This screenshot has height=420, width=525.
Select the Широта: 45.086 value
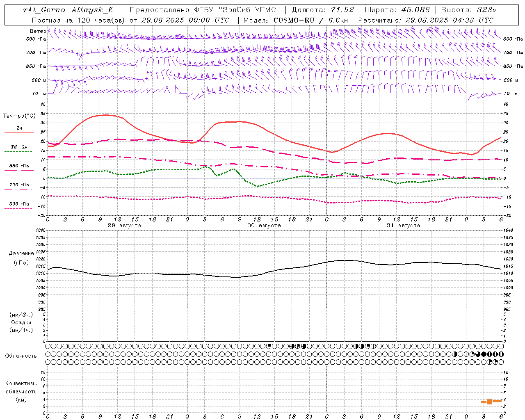click(397, 10)
